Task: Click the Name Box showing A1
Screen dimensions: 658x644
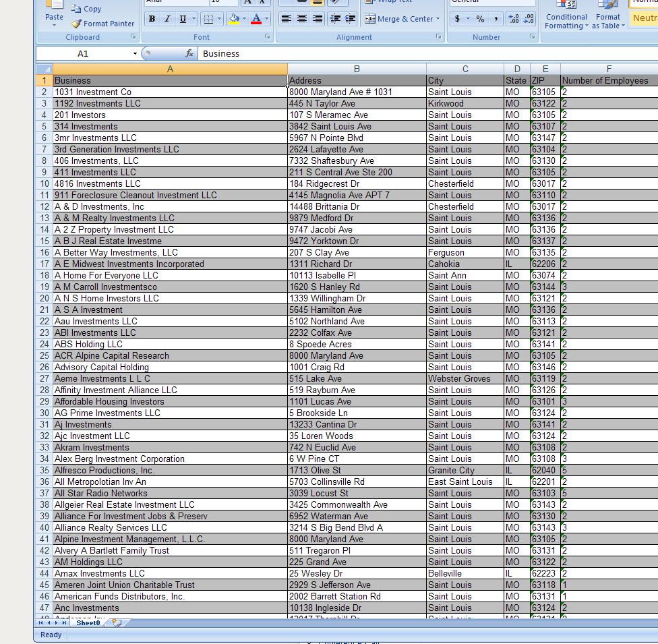Action: pyautogui.click(x=83, y=54)
